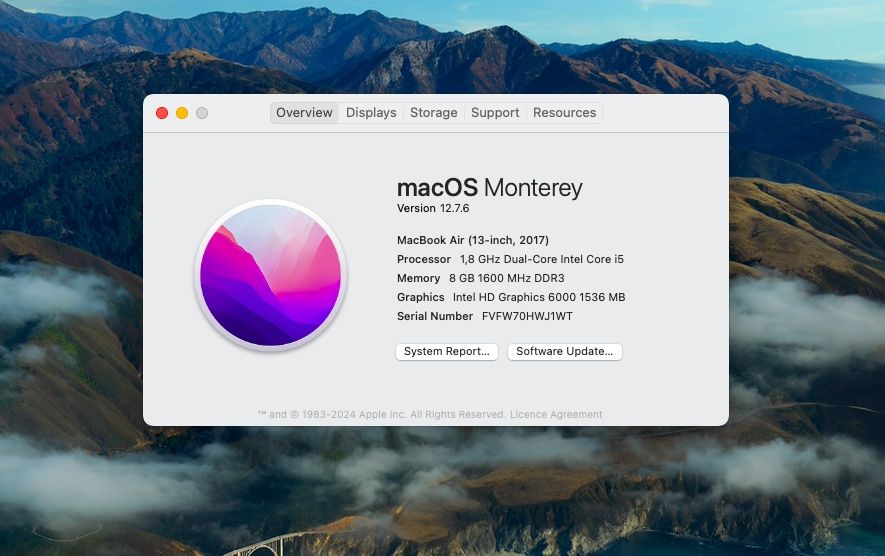The width and height of the screenshot is (885, 556).
Task: Select the Support tab
Action: click(495, 113)
